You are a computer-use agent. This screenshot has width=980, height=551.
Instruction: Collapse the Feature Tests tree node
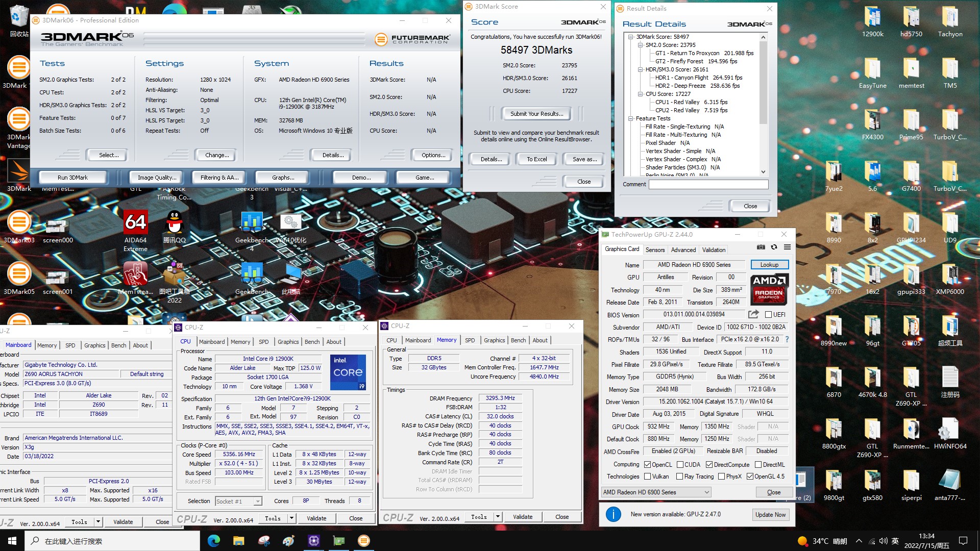(x=631, y=118)
